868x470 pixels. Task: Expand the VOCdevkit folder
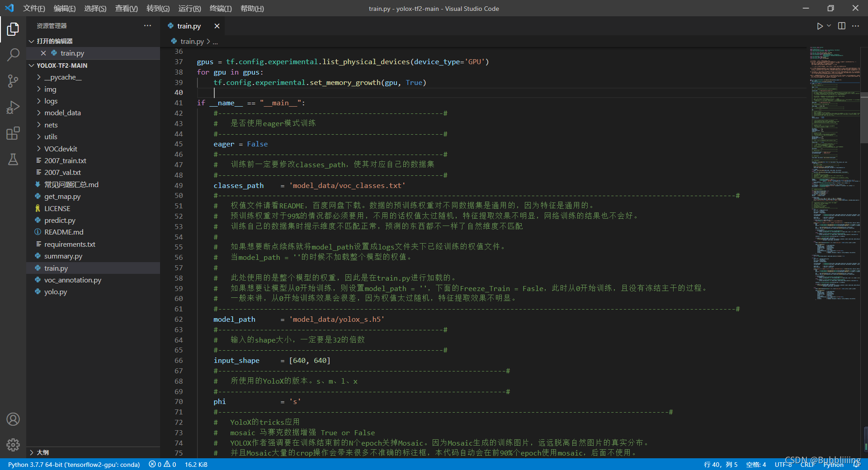(93, 149)
